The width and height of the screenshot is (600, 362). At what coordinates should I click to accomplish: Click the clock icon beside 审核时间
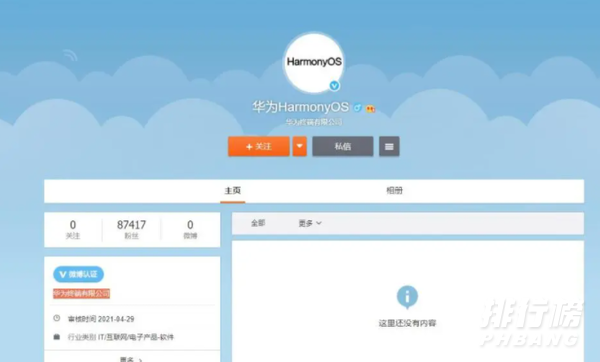(57, 318)
